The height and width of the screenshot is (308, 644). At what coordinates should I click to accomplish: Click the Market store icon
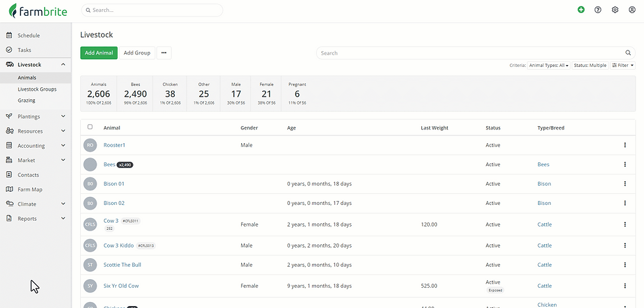coord(9,160)
